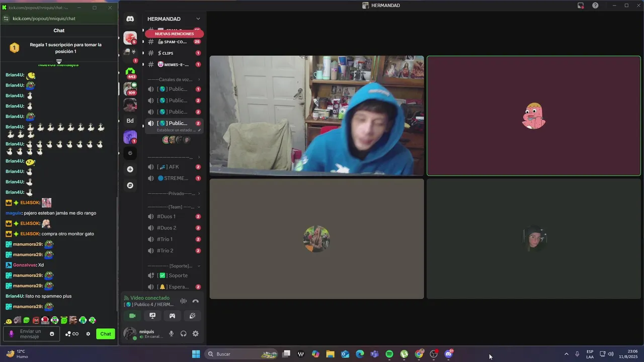Open server icon with 109 badge
The height and width of the screenshot is (362, 644).
click(x=130, y=88)
